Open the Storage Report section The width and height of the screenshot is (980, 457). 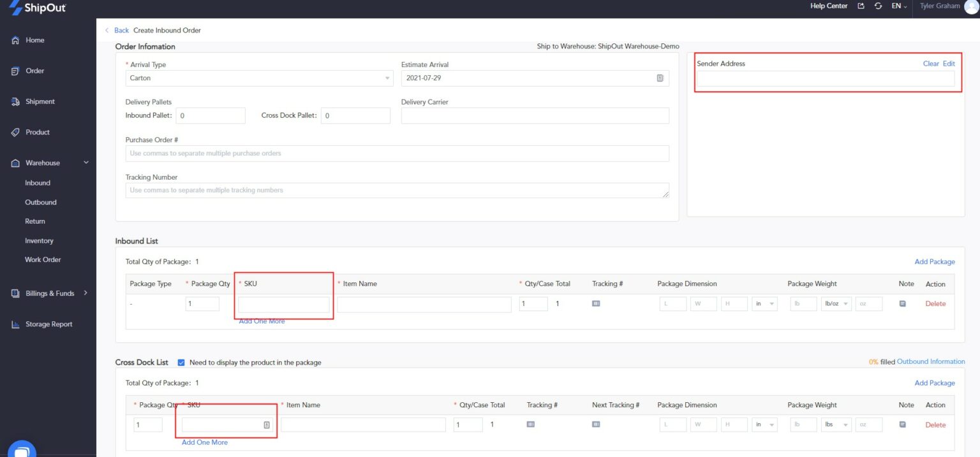click(48, 324)
